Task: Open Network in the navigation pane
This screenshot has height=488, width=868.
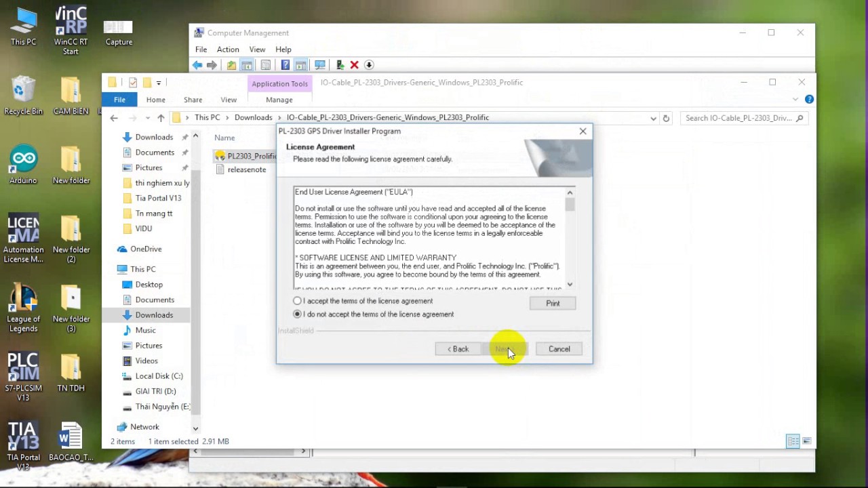Action: (144, 427)
